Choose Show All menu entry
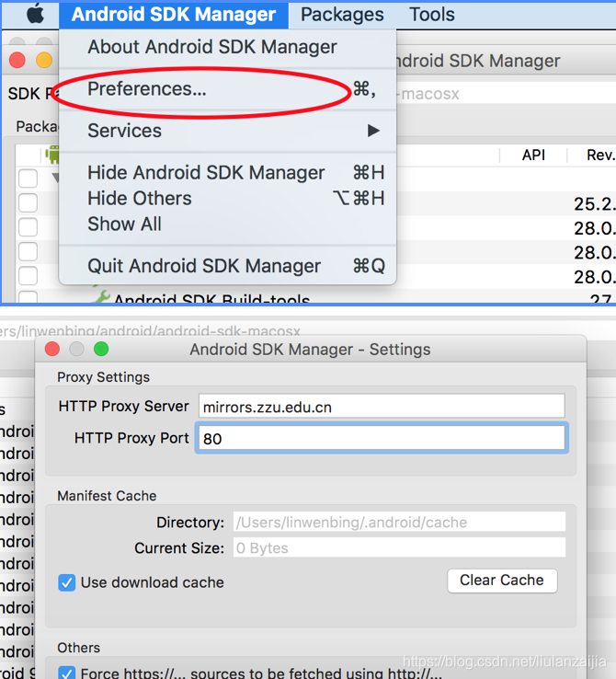Viewport: 616px width, 679px height. 227,224
